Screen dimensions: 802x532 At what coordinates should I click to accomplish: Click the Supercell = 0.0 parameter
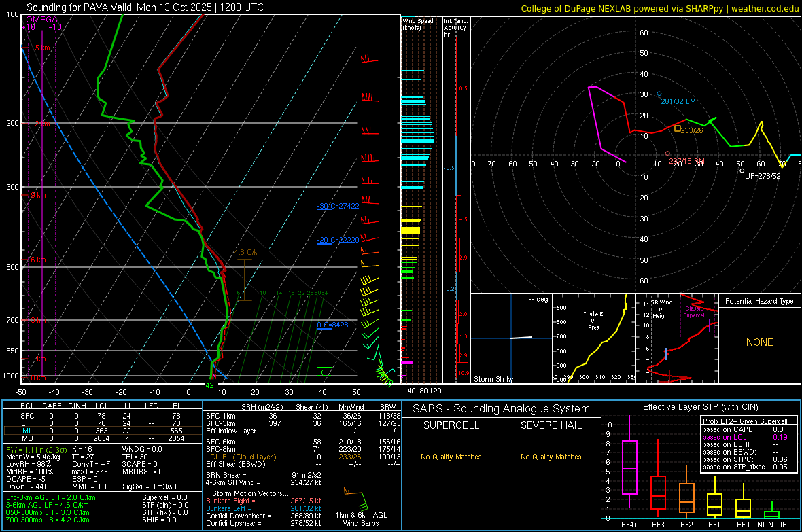click(x=164, y=497)
